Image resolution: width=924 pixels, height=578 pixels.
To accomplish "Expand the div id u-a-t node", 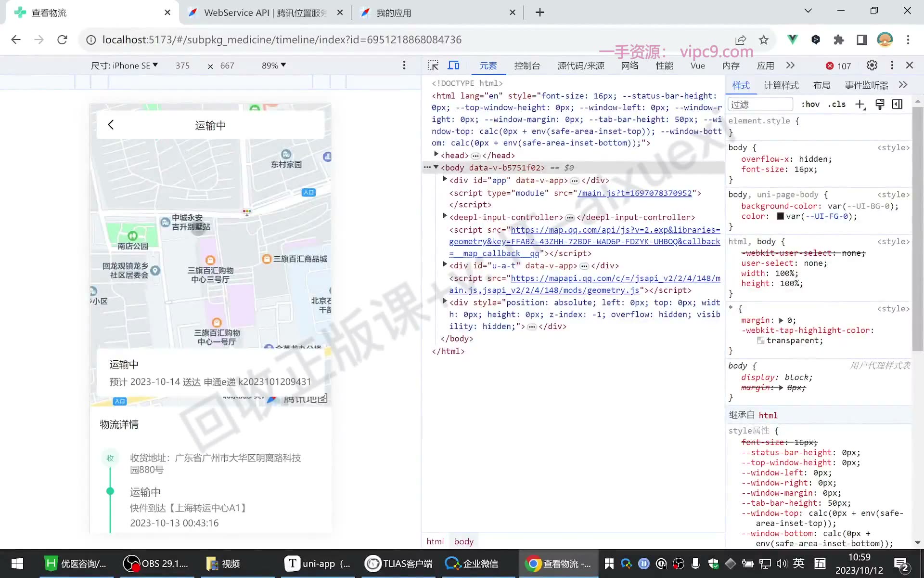I will pos(445,264).
